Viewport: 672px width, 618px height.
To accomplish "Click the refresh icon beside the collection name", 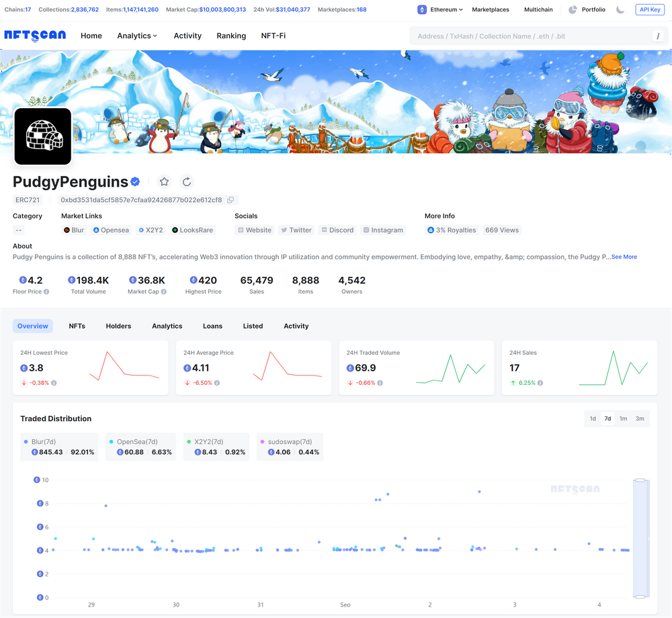I will [187, 182].
